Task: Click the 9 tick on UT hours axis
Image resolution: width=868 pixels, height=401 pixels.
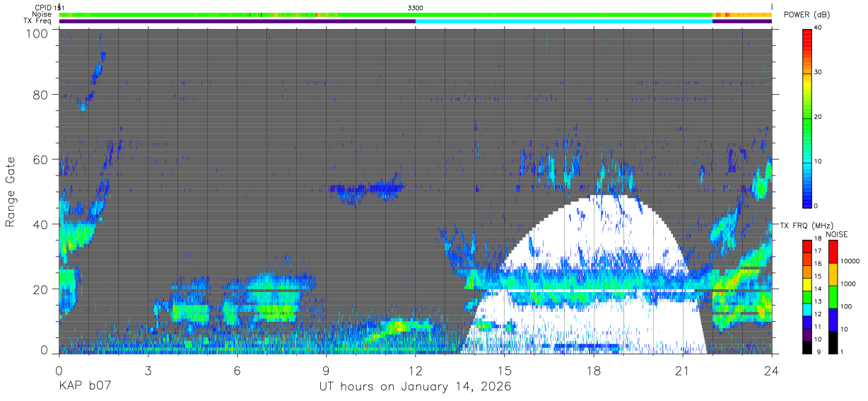Action: click(327, 370)
